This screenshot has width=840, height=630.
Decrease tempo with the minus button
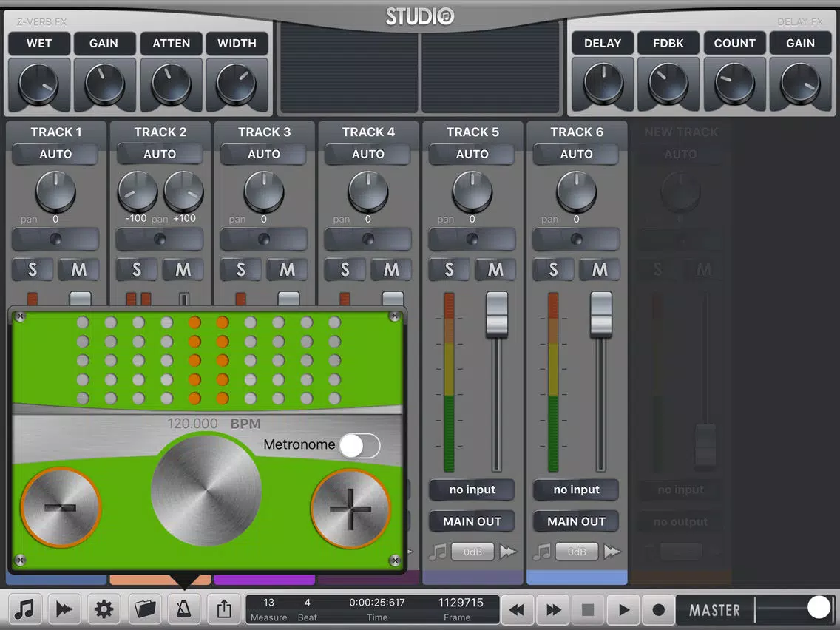[61, 507]
